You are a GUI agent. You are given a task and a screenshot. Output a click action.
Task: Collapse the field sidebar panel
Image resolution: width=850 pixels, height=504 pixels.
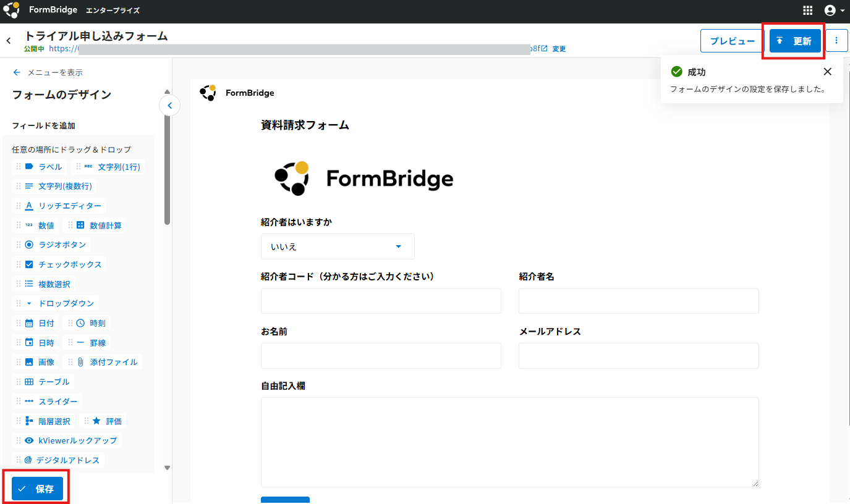pyautogui.click(x=170, y=106)
